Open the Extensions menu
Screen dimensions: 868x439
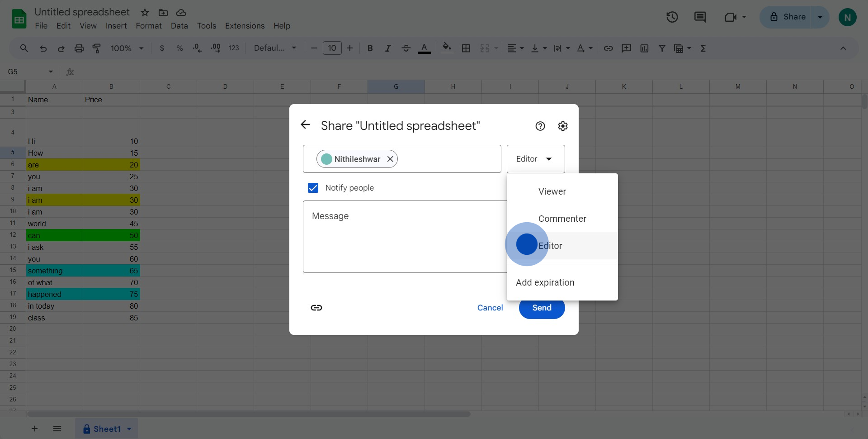coord(245,26)
